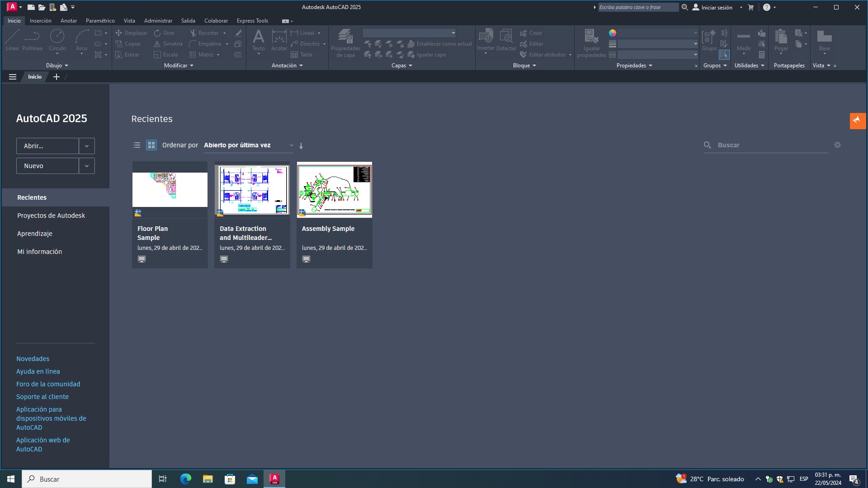This screenshot has height=488, width=868.
Task: Open the Assembly Sample thumbnail
Action: tap(335, 190)
